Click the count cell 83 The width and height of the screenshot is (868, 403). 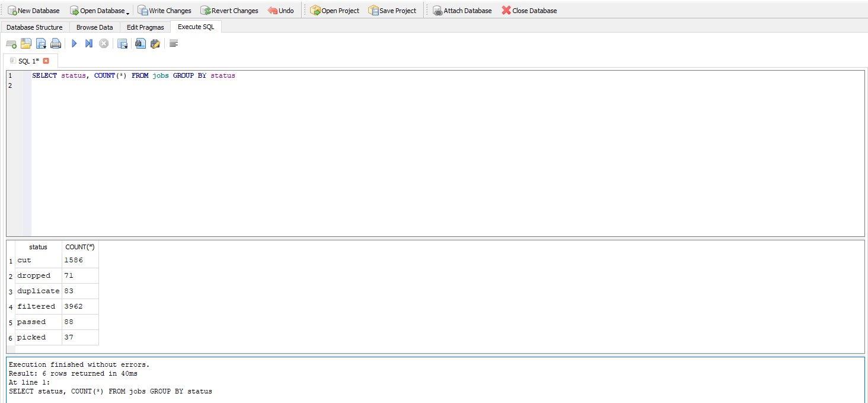click(x=80, y=291)
